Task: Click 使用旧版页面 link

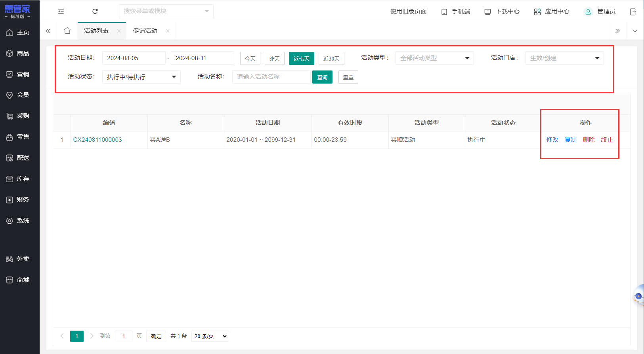Action: tap(408, 11)
